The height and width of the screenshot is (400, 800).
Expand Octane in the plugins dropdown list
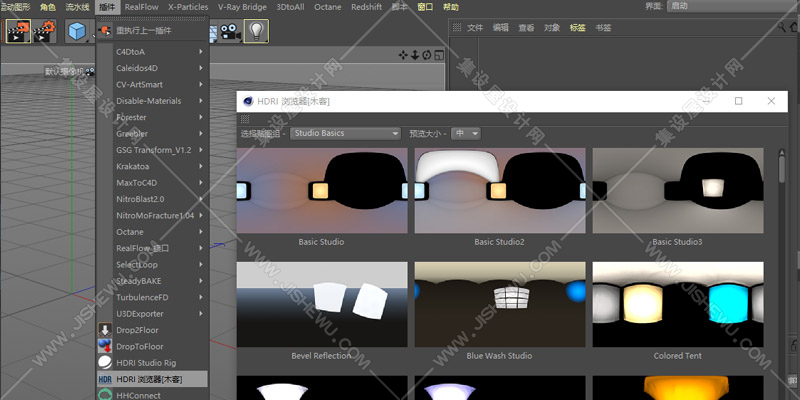pyautogui.click(x=152, y=232)
